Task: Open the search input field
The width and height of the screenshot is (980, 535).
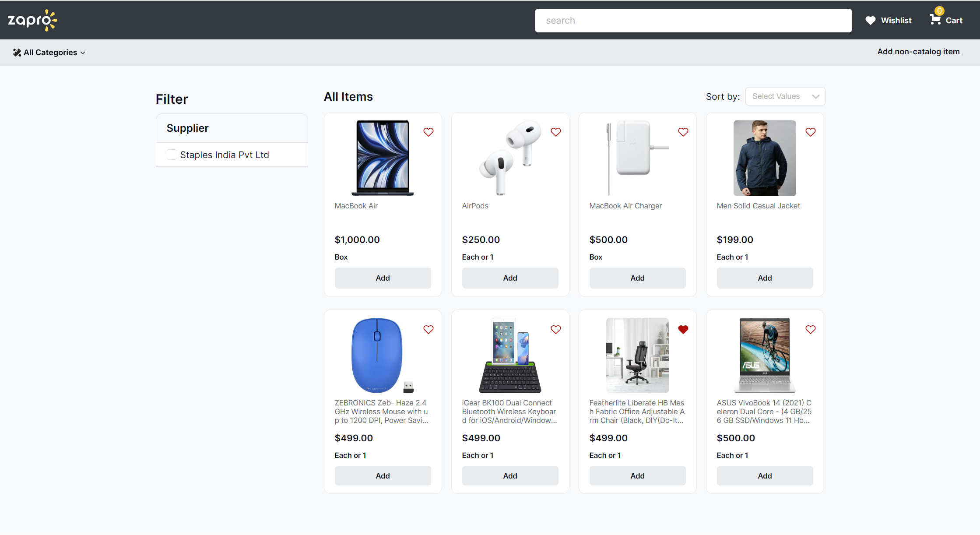Action: click(x=693, y=21)
